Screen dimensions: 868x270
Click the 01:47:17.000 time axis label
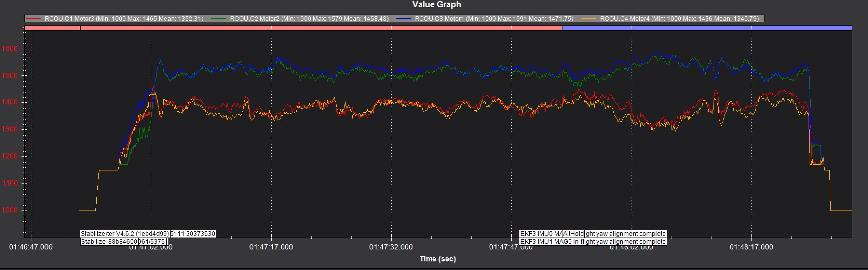click(271, 247)
